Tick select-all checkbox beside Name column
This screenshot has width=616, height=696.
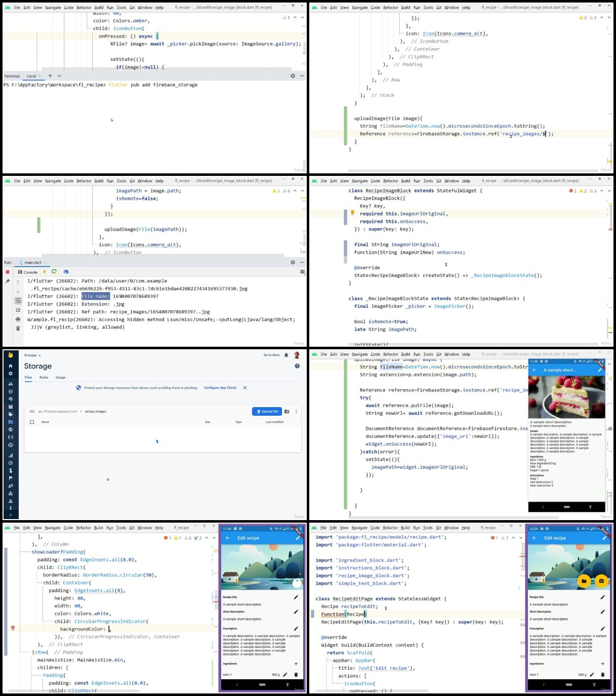pyautogui.click(x=32, y=422)
